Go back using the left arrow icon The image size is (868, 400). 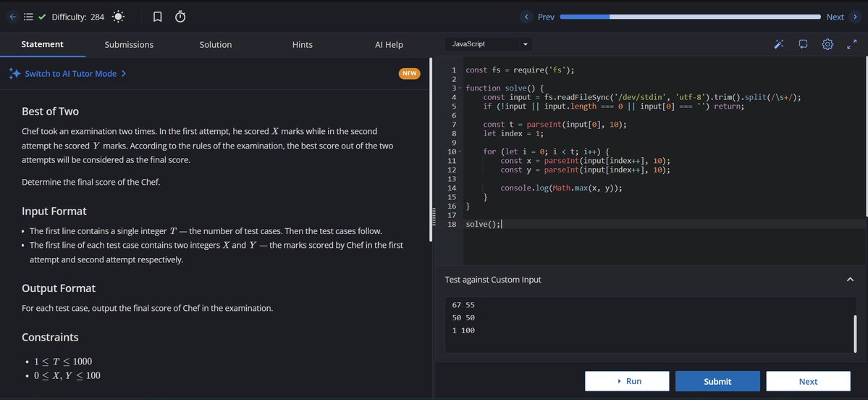13,17
